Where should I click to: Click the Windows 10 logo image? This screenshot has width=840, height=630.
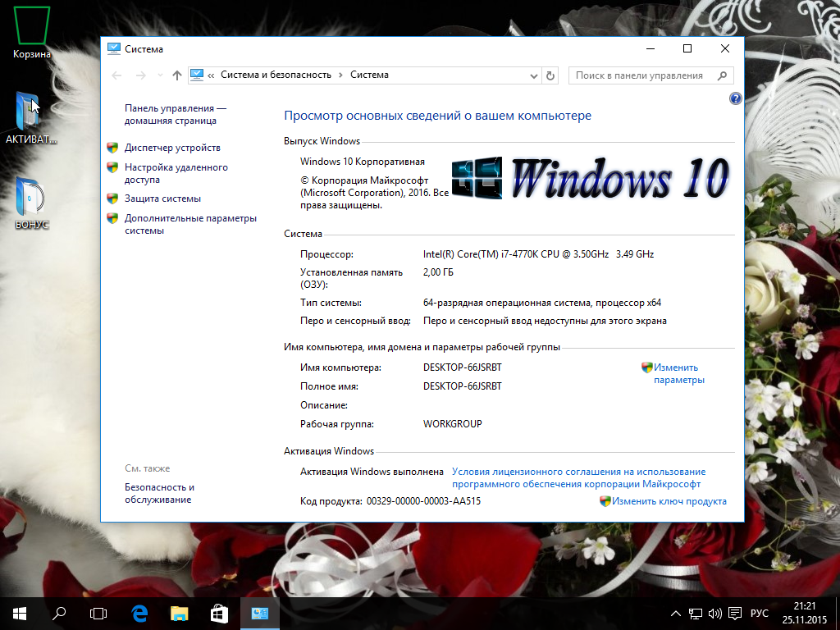[590, 178]
